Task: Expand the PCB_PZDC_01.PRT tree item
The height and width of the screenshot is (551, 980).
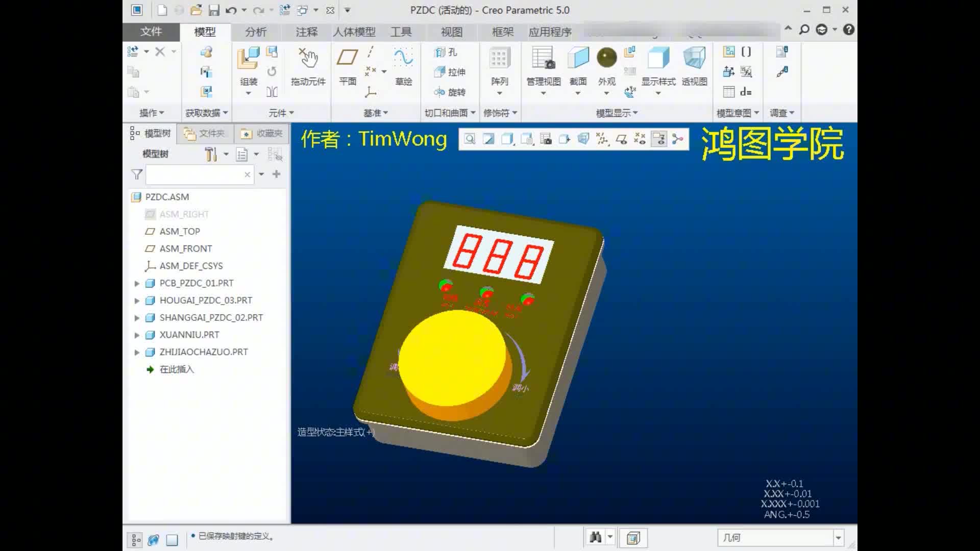Action: (137, 283)
